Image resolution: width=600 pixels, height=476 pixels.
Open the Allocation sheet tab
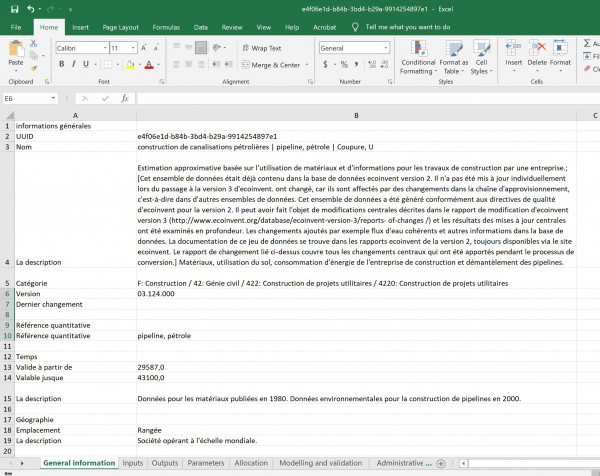point(251,463)
